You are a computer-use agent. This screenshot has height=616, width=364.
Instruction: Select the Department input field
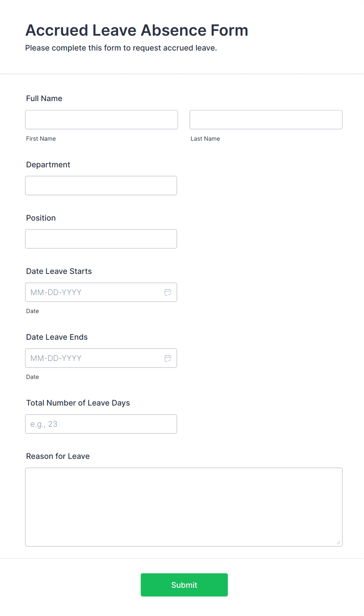101,185
